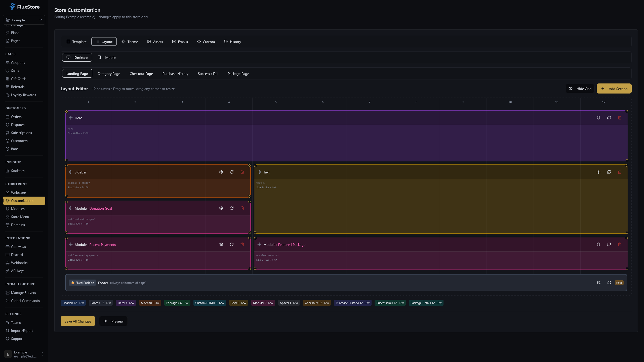The height and width of the screenshot is (362, 644).
Task: Click refresh icon on Text section
Action: click(x=609, y=172)
